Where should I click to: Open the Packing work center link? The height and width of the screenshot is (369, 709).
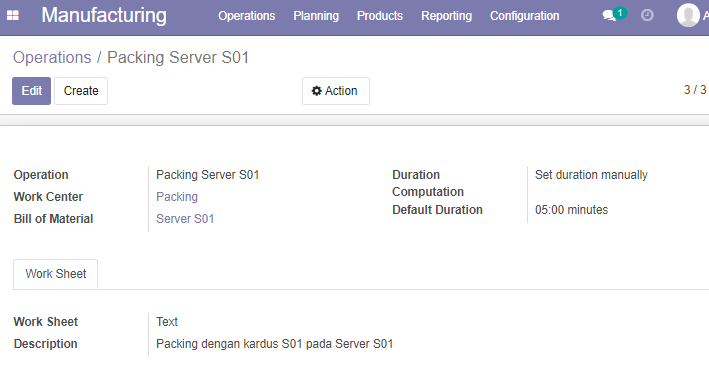(177, 197)
